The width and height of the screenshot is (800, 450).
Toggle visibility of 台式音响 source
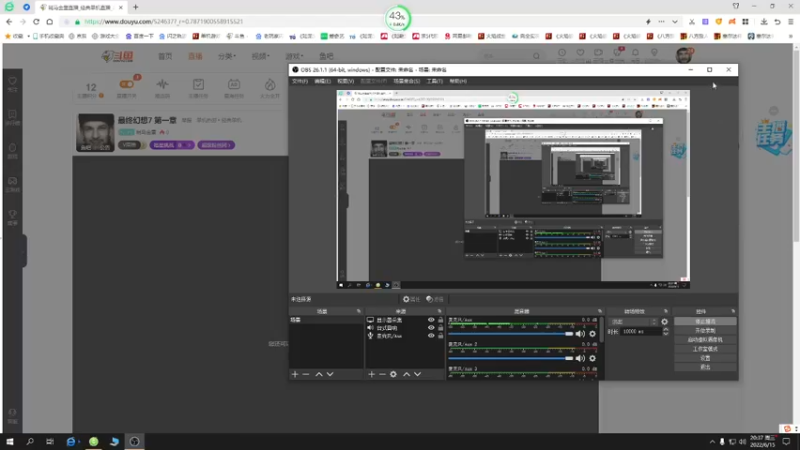[x=431, y=328]
